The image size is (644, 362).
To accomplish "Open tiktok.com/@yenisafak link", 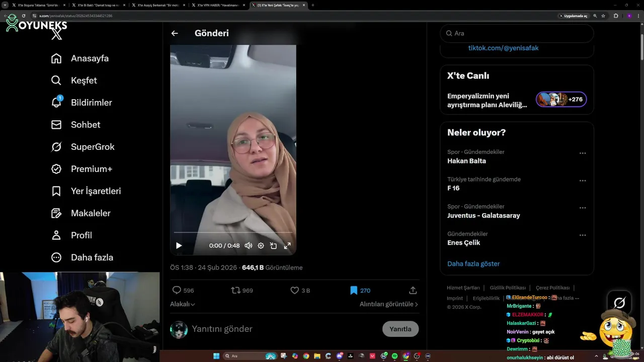I will tap(503, 48).
